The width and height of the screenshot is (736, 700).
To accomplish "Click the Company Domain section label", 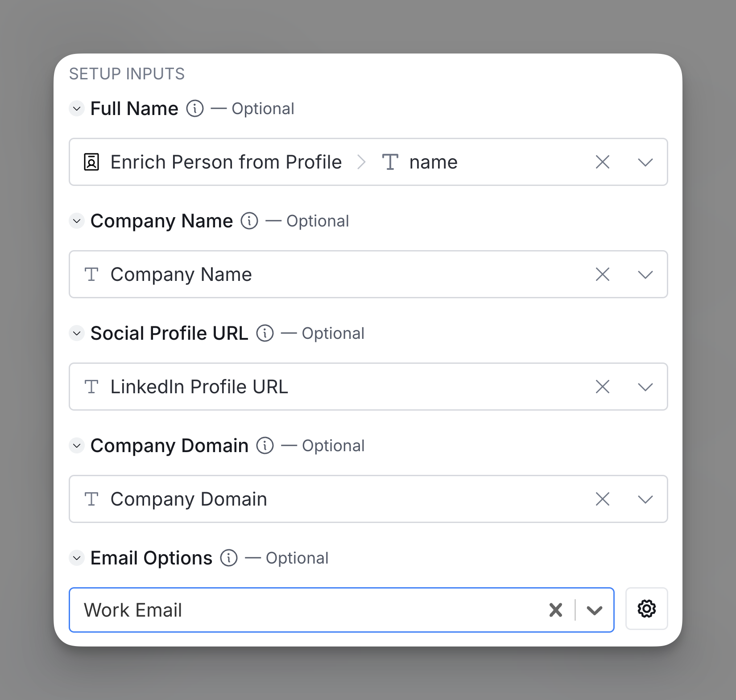I will 170,445.
